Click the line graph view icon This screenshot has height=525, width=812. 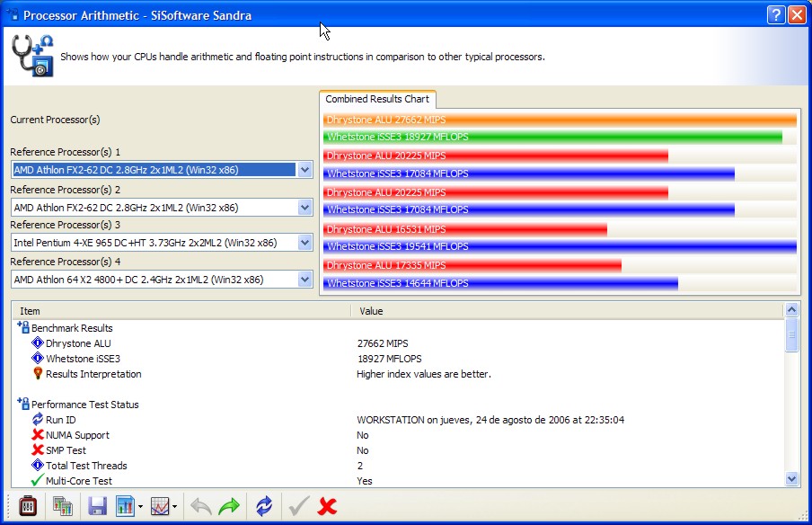pyautogui.click(x=160, y=506)
